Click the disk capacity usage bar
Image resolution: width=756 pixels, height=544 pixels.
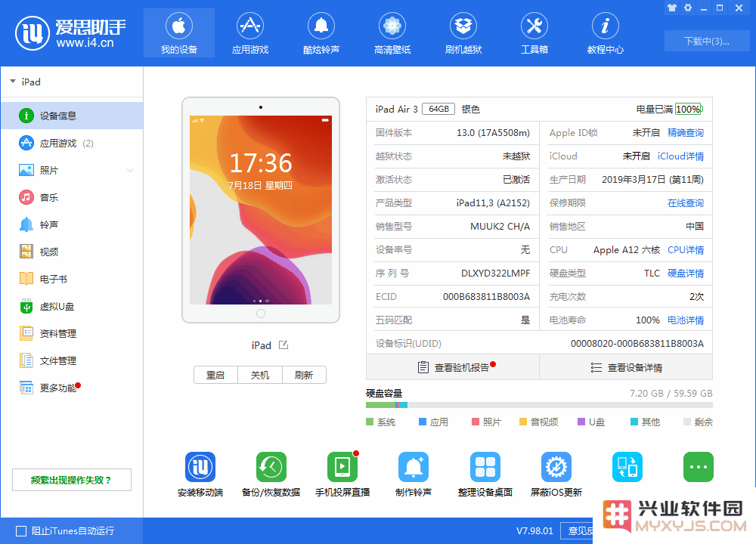(539, 405)
